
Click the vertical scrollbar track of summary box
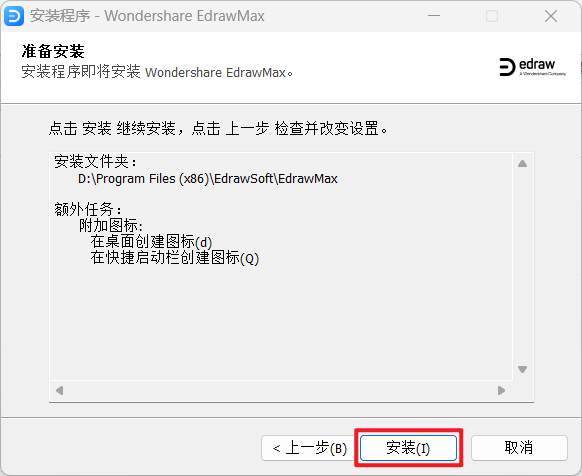(x=523, y=266)
